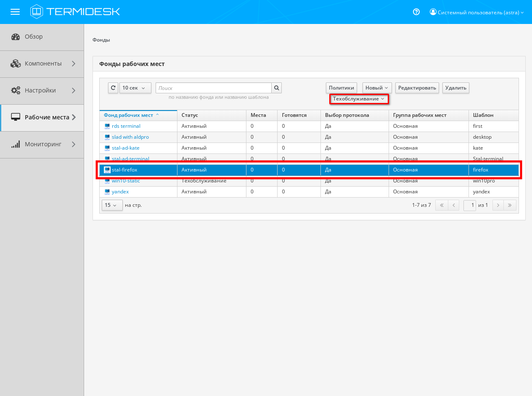Screen dimensions: 532x396
Task: Expand the Техобслуживание dropdown
Action: pos(359,99)
